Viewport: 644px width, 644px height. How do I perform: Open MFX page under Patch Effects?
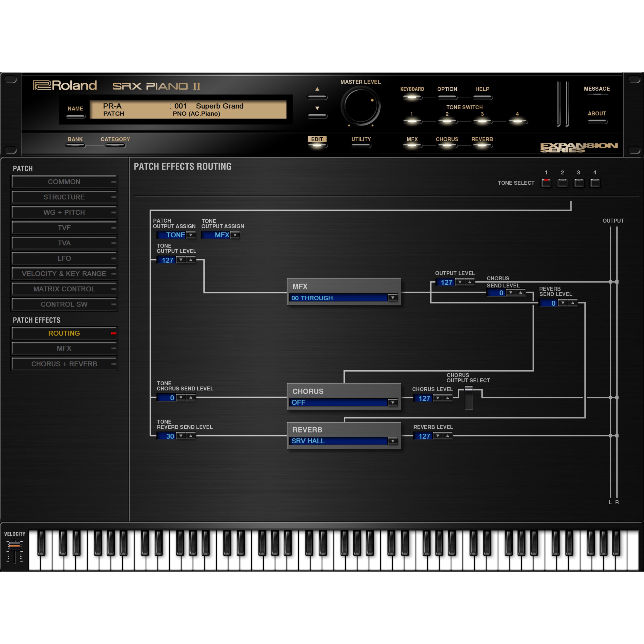[x=64, y=348]
